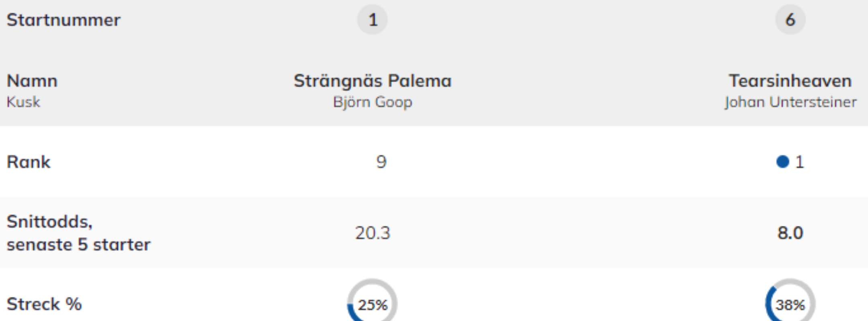Click the bold 8.0 average odds value

pos(790,233)
